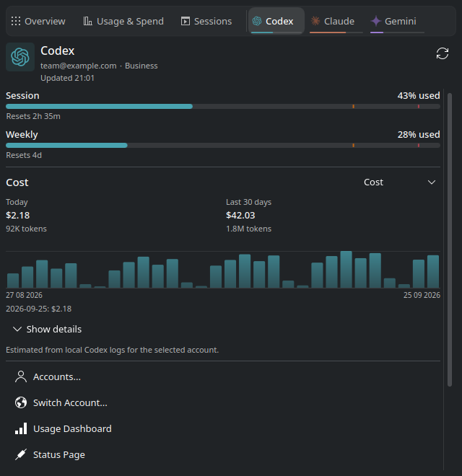Viewport: 462px width, 476px height.
Task: Switch to the Gemini provider tab
Action: click(396, 21)
